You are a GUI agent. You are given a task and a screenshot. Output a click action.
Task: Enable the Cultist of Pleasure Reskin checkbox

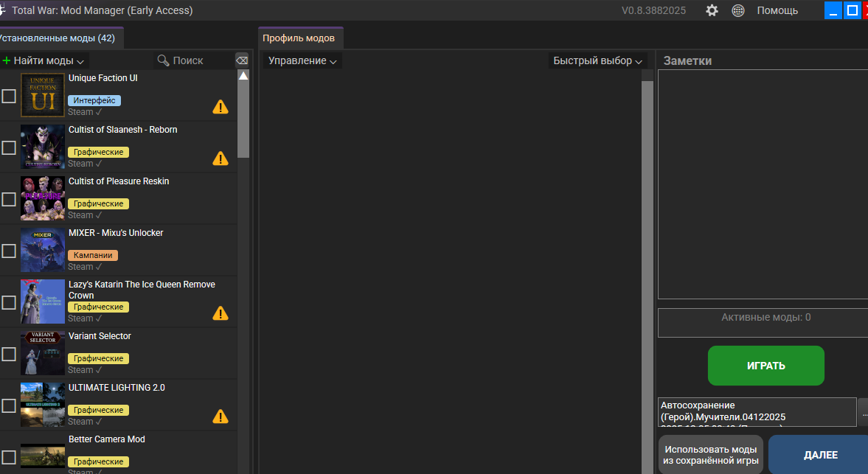coord(9,199)
